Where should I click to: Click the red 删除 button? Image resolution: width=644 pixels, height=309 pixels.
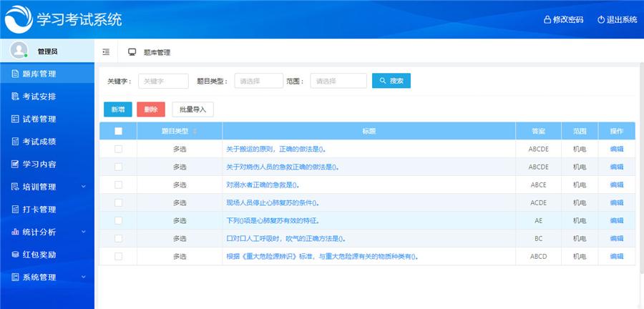click(151, 109)
